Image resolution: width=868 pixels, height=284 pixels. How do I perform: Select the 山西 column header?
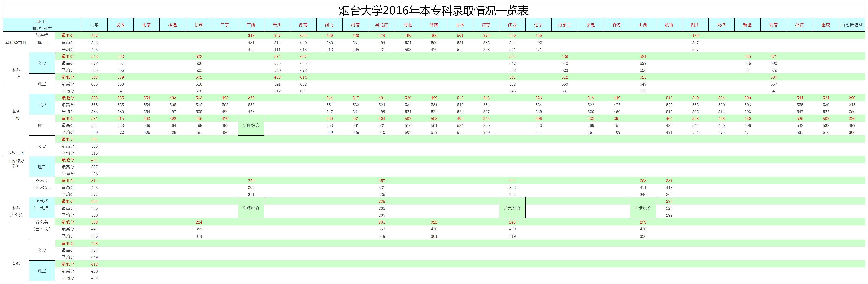point(643,25)
